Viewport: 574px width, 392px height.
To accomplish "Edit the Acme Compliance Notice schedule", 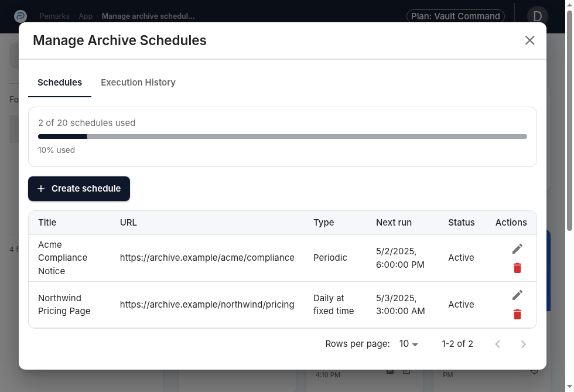I will [x=517, y=249].
